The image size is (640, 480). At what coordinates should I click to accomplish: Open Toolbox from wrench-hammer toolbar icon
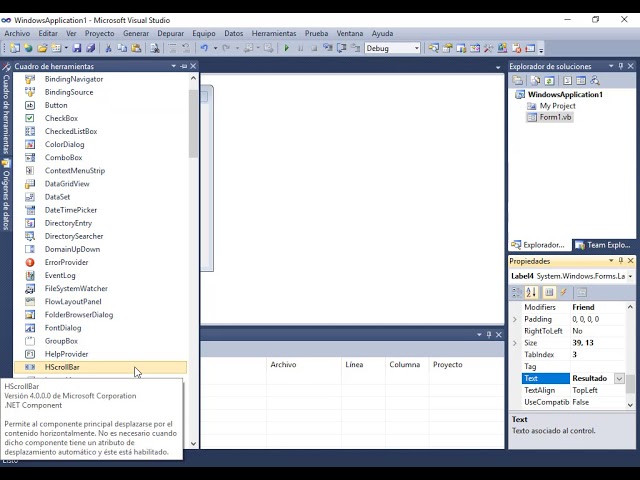(x=489, y=48)
